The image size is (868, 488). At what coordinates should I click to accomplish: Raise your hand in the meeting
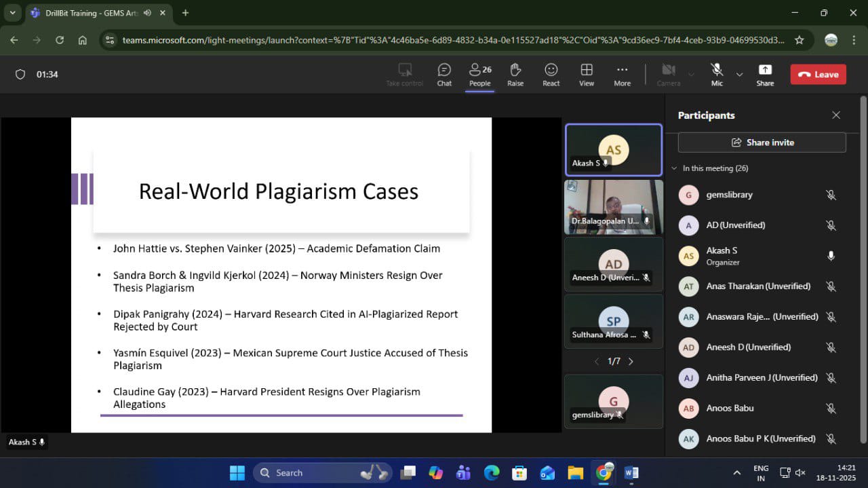pyautogui.click(x=515, y=74)
